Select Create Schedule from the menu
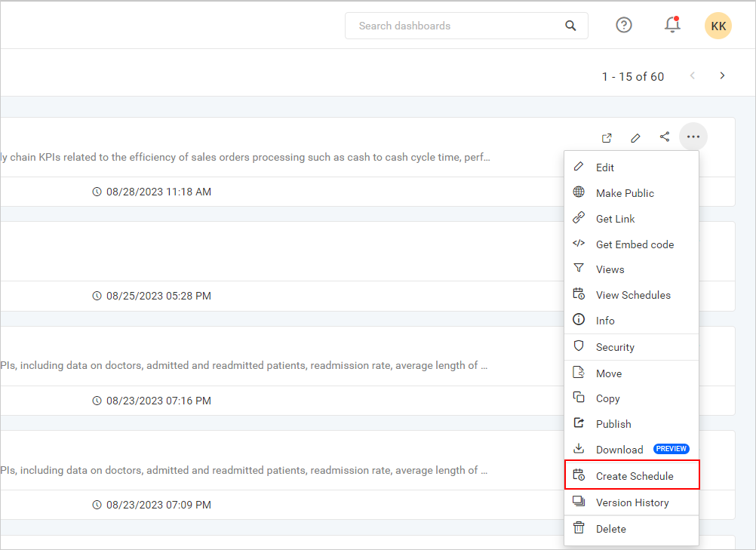 [x=635, y=476]
